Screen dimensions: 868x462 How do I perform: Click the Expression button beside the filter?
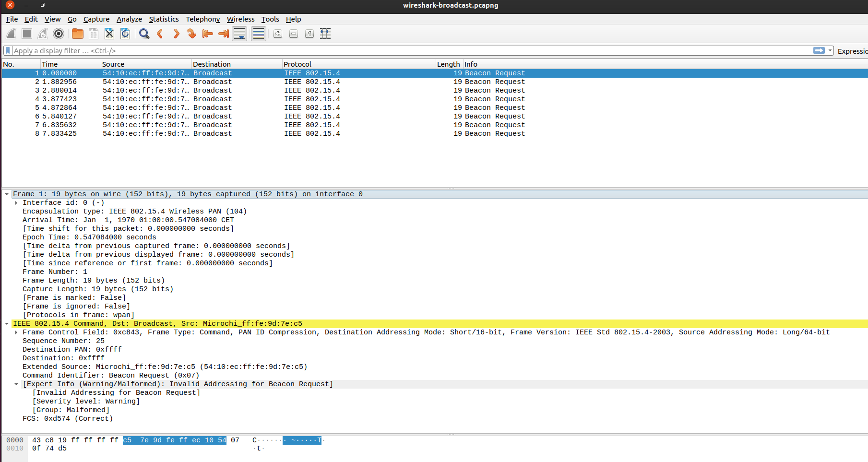pos(852,51)
